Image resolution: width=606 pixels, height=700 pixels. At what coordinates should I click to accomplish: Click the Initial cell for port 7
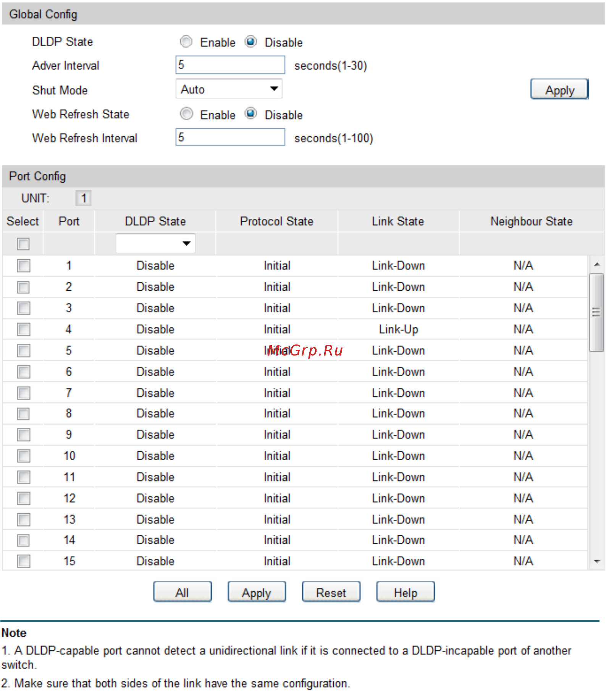coord(277,393)
